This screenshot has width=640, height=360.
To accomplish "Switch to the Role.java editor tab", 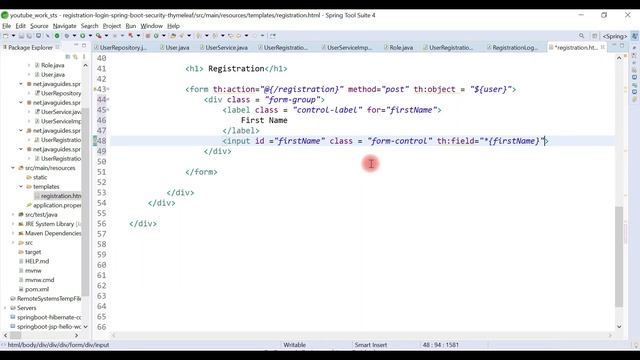I will point(398,47).
